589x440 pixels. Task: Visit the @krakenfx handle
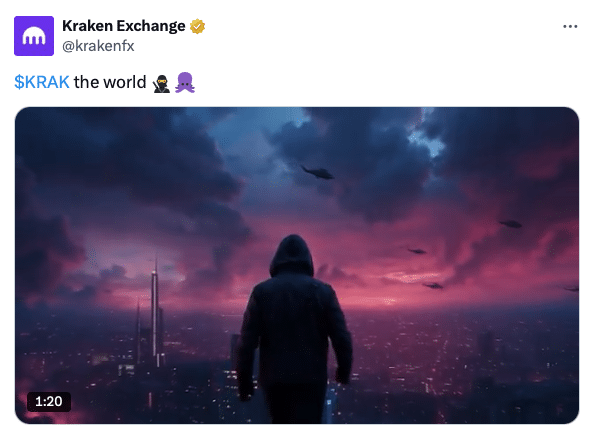point(98,46)
